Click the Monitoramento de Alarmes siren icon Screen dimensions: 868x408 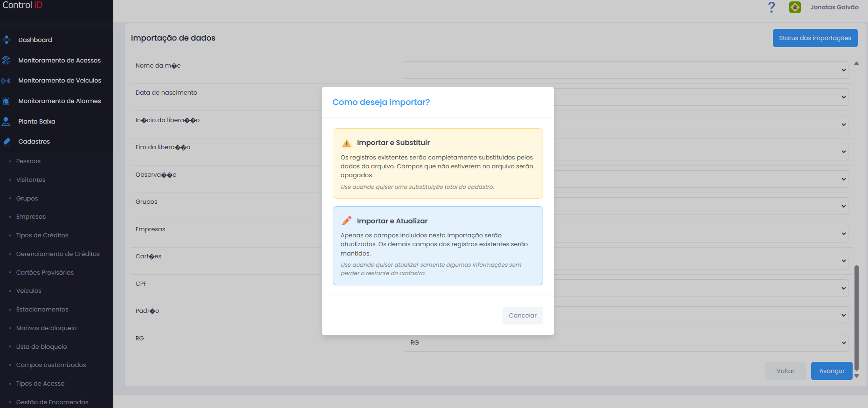[6, 101]
